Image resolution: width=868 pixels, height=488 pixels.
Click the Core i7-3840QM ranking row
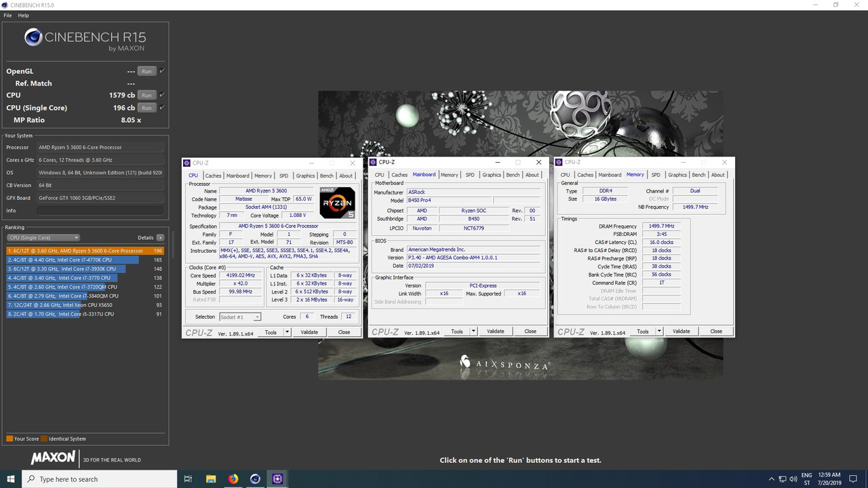85,296
